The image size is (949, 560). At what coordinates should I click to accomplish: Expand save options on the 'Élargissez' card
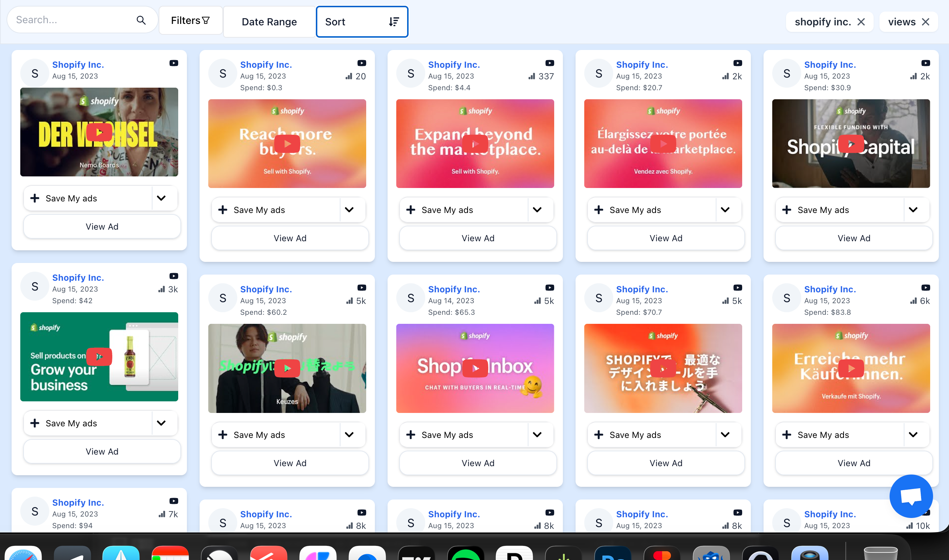point(725,210)
